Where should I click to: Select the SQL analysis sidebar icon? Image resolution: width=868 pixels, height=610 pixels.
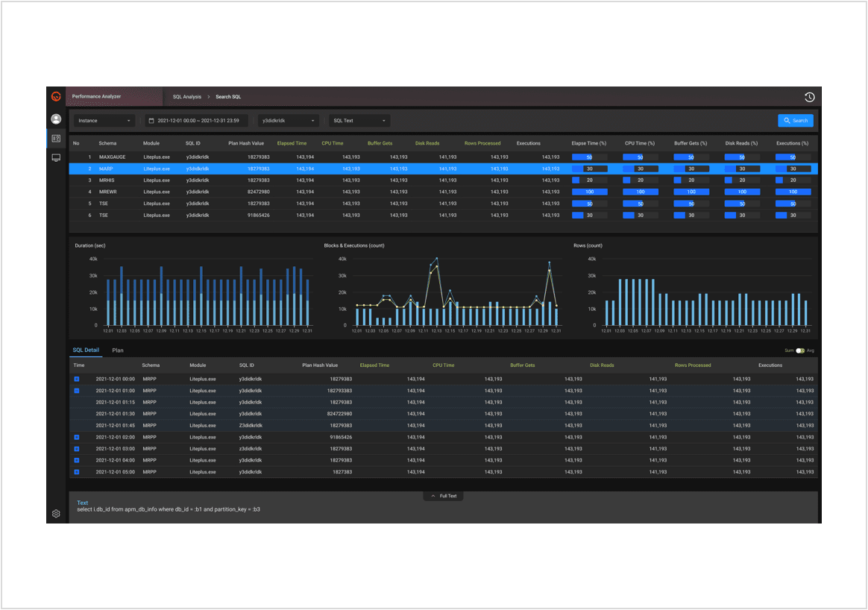(x=56, y=139)
